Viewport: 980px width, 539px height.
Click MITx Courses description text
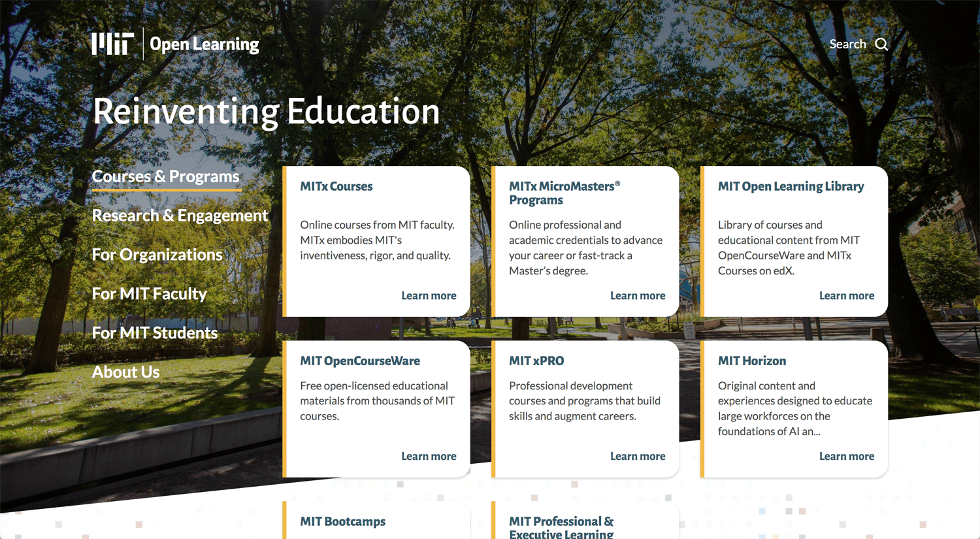coord(377,240)
